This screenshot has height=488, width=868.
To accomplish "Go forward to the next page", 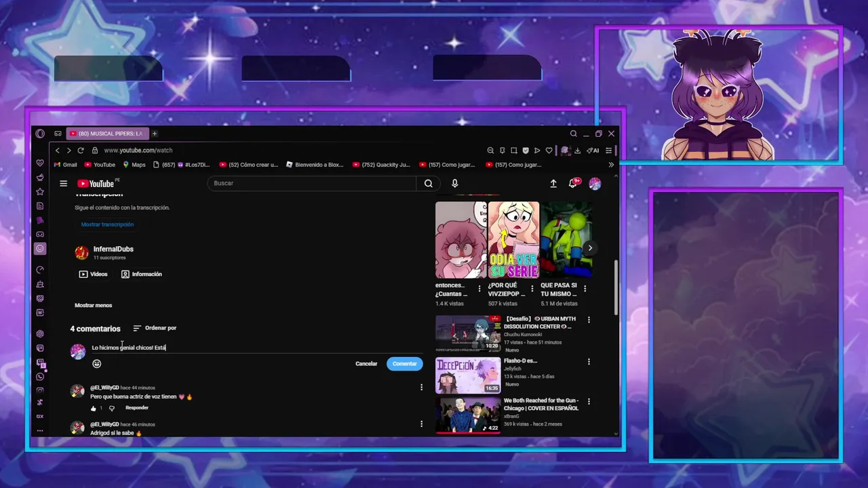I will pyautogui.click(x=68, y=150).
